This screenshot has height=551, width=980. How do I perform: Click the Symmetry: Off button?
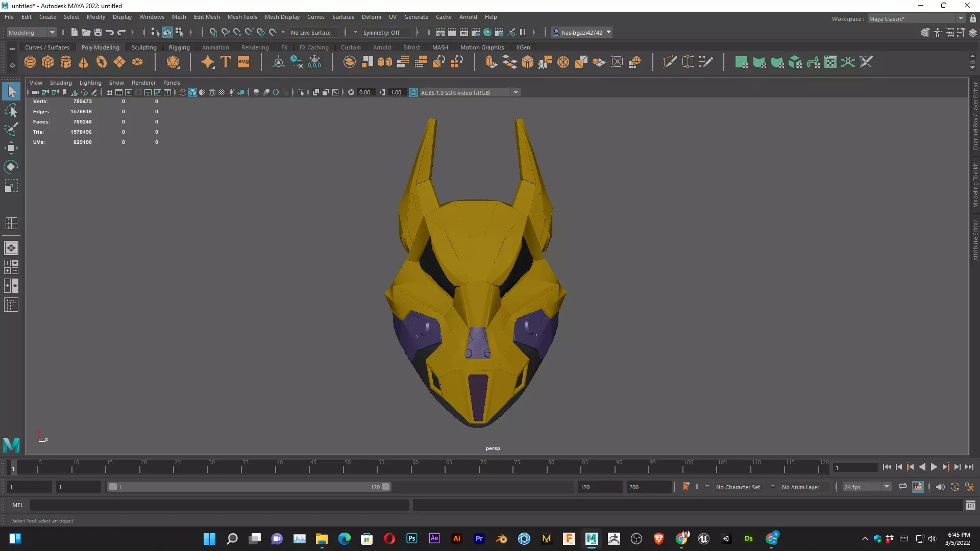pyautogui.click(x=381, y=32)
